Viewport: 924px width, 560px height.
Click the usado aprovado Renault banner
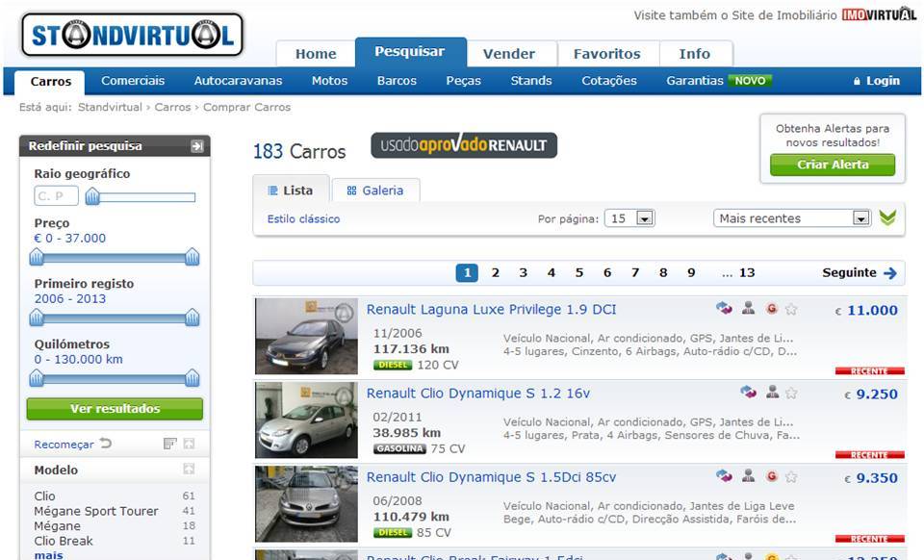(x=464, y=145)
